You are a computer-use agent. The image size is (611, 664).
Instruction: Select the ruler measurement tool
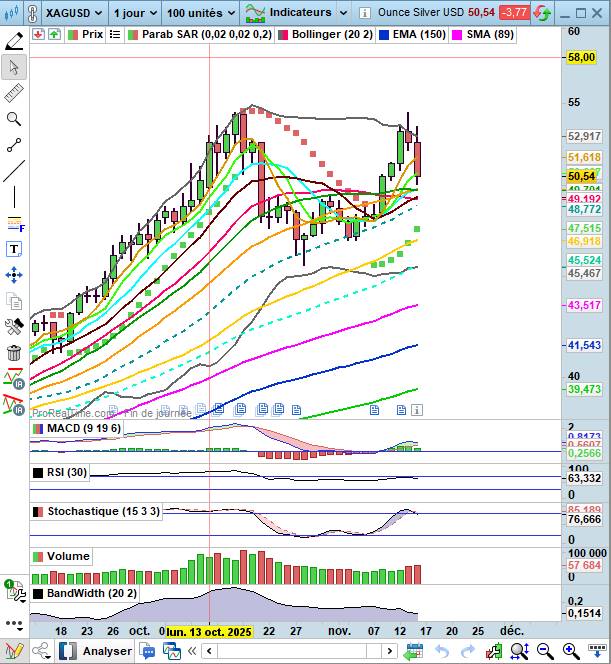pyautogui.click(x=14, y=93)
